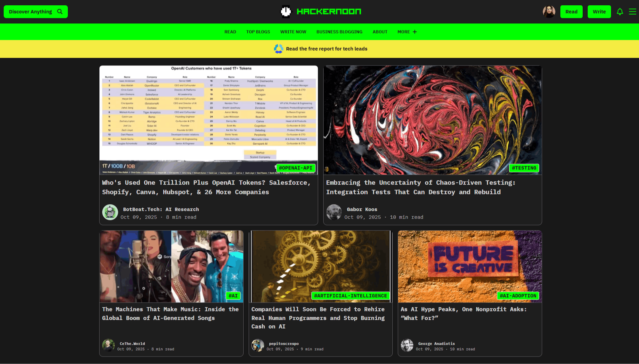Expand the MORE plus menu

pyautogui.click(x=407, y=32)
